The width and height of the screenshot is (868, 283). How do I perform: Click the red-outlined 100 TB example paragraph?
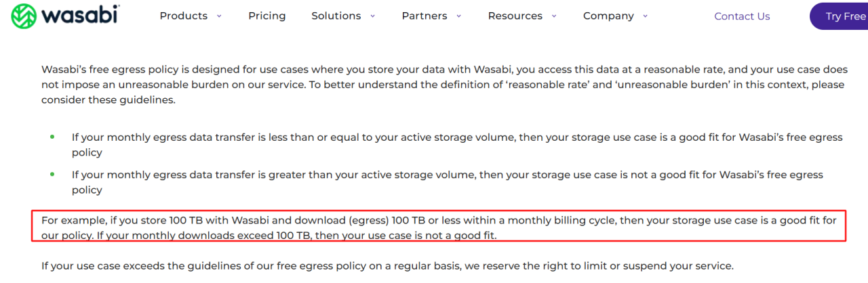pos(439,226)
